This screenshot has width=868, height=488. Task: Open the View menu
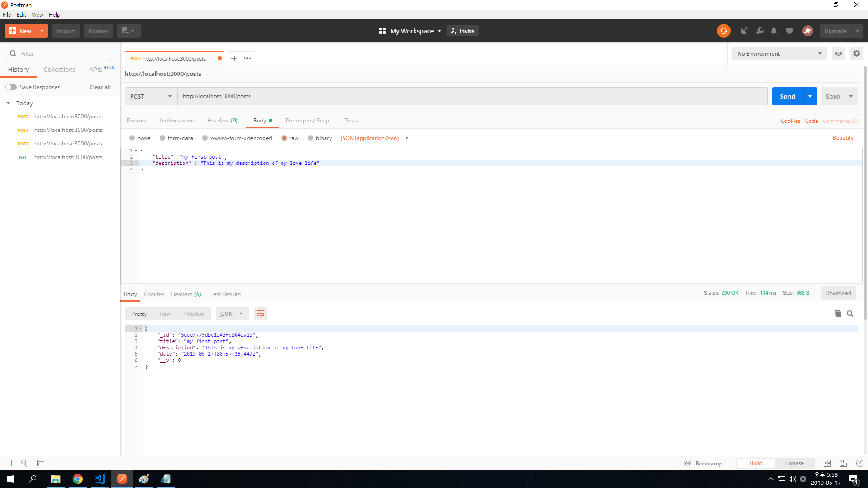37,14
